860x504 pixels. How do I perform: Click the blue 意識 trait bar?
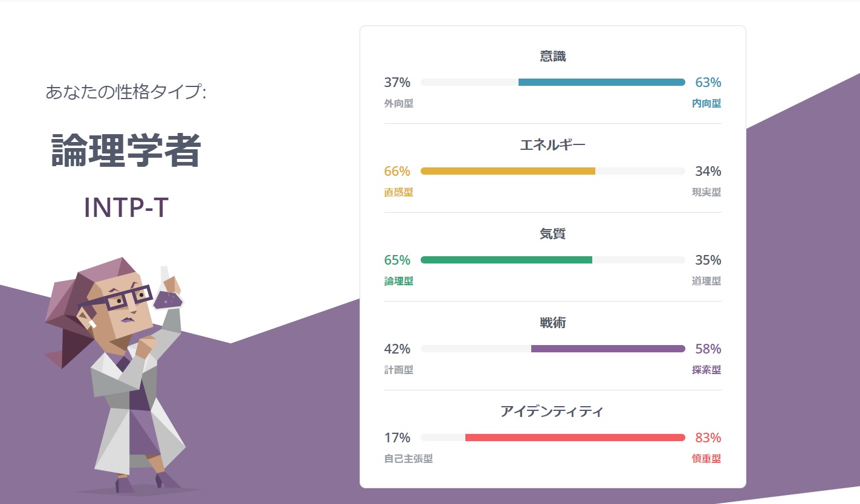tap(601, 82)
